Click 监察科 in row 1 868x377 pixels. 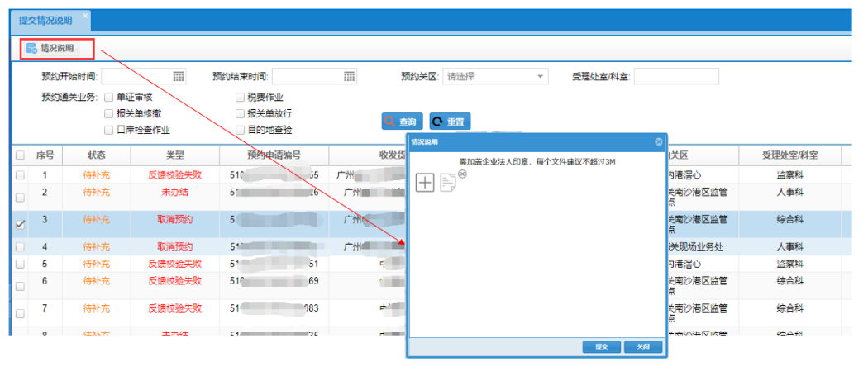[790, 175]
